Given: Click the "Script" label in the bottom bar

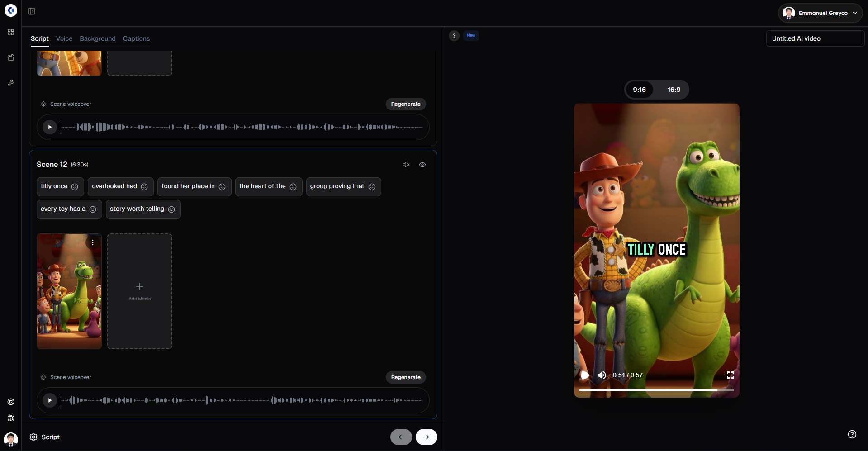Looking at the screenshot, I should [x=51, y=437].
